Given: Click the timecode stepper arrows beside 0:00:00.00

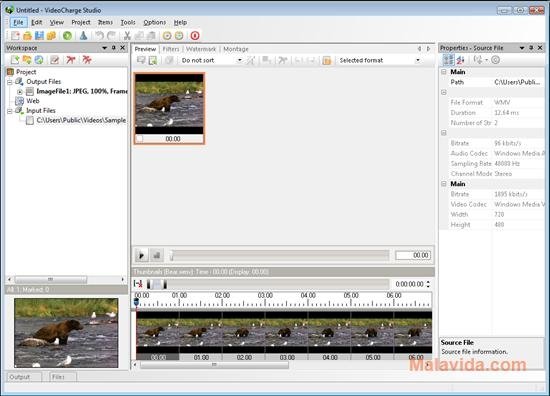Looking at the screenshot, I should coord(428,284).
